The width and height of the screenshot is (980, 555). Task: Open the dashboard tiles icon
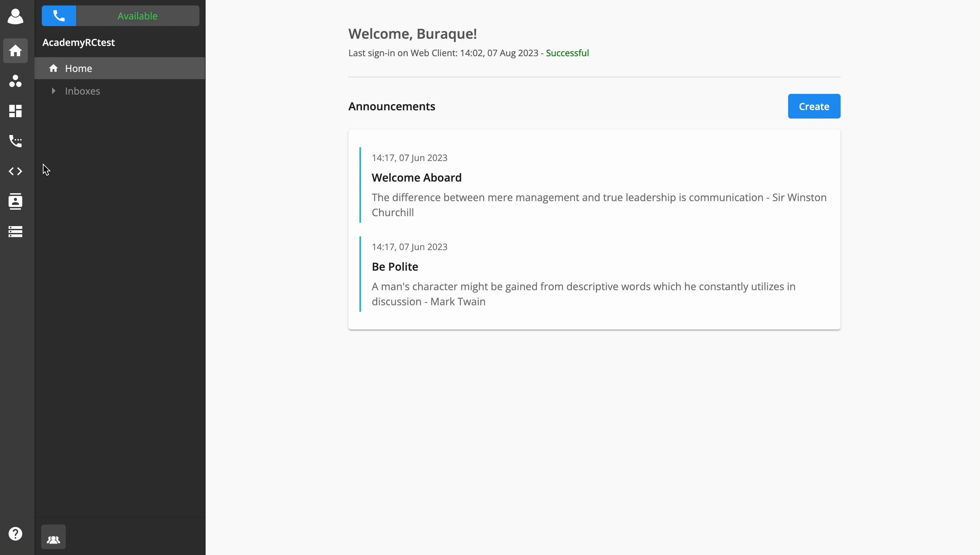click(15, 111)
